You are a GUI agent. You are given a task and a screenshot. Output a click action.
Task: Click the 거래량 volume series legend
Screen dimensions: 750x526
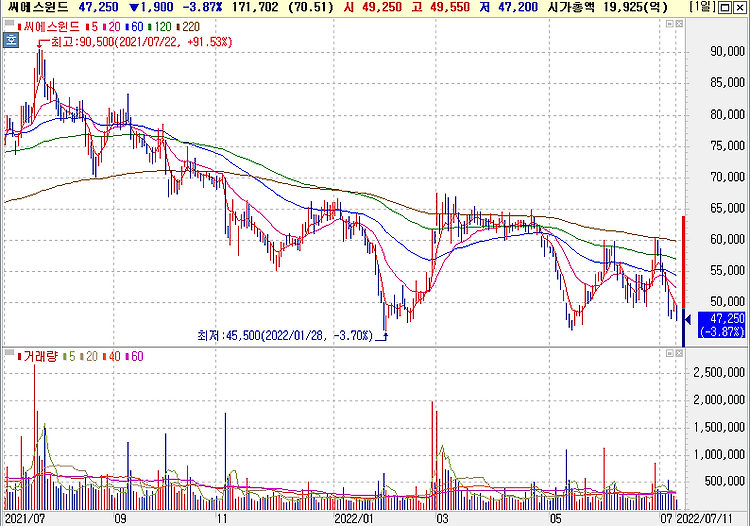click(x=37, y=356)
